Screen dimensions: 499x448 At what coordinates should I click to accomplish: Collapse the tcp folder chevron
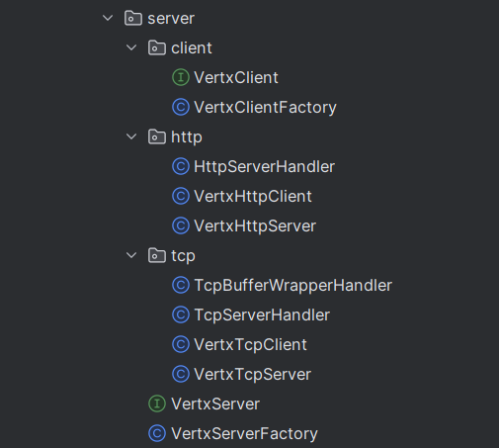[x=131, y=255]
